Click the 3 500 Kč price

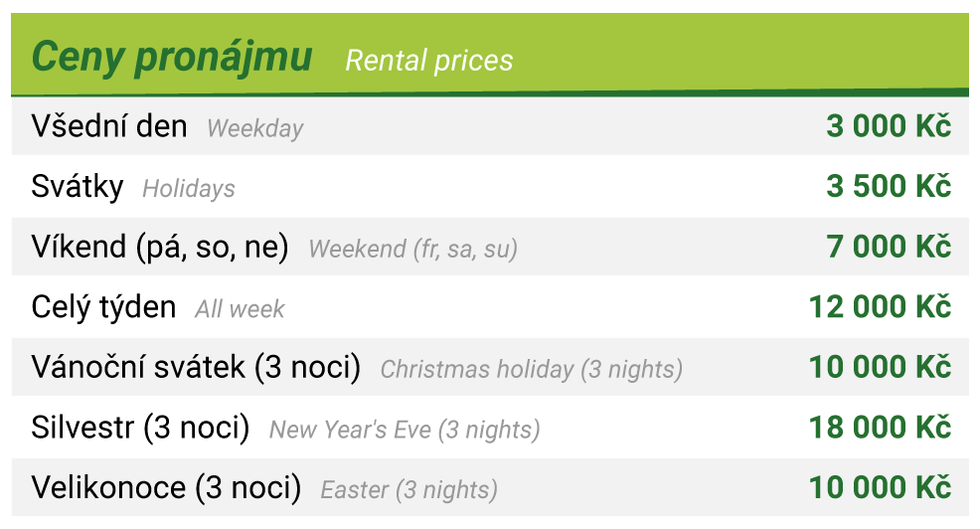(x=889, y=186)
